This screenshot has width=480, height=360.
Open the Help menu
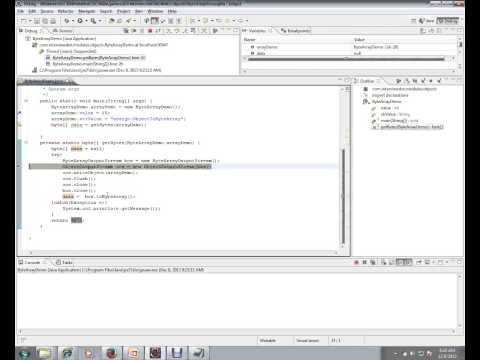coord(172,11)
